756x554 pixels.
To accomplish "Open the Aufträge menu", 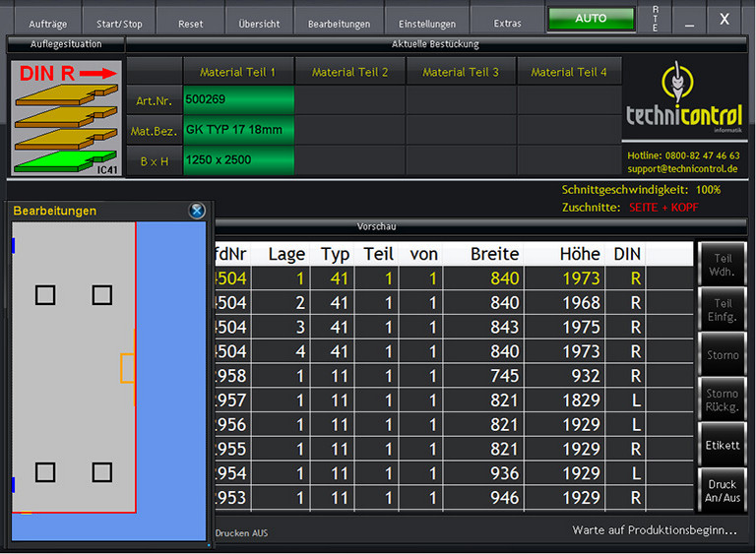I will tap(48, 24).
